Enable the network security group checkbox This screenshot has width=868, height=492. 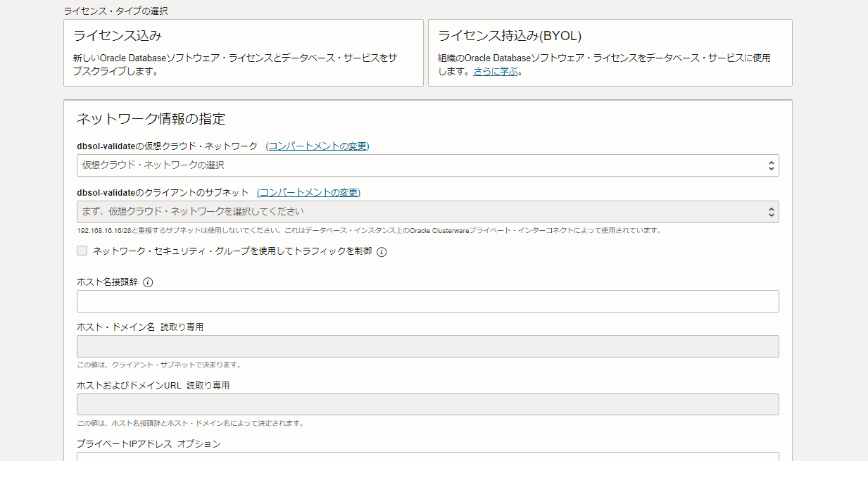tap(82, 251)
